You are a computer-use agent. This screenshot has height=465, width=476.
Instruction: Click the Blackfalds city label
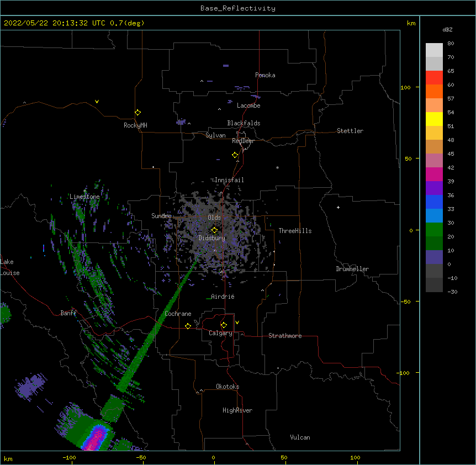(244, 123)
